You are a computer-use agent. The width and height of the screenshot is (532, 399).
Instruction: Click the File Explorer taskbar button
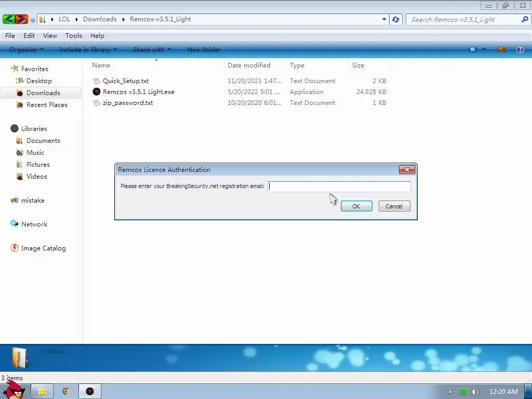point(42,392)
